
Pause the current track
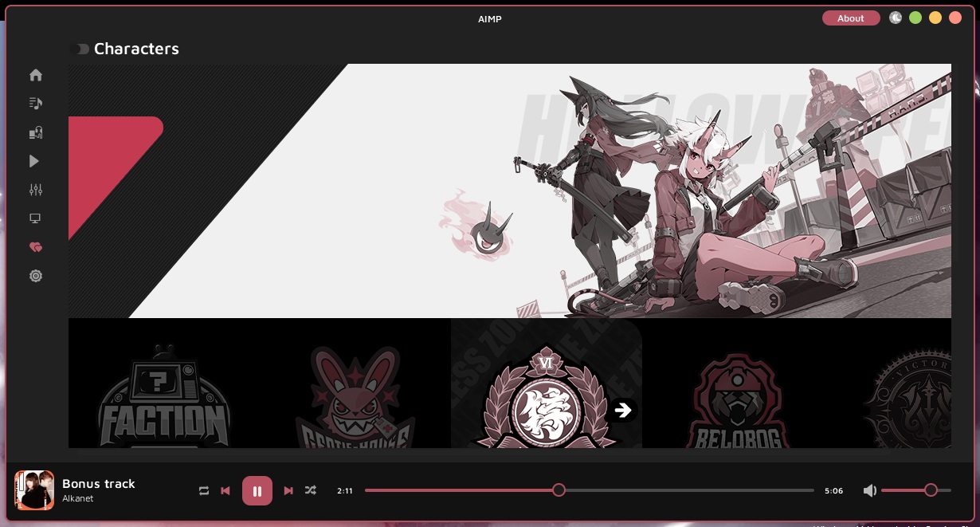click(257, 491)
